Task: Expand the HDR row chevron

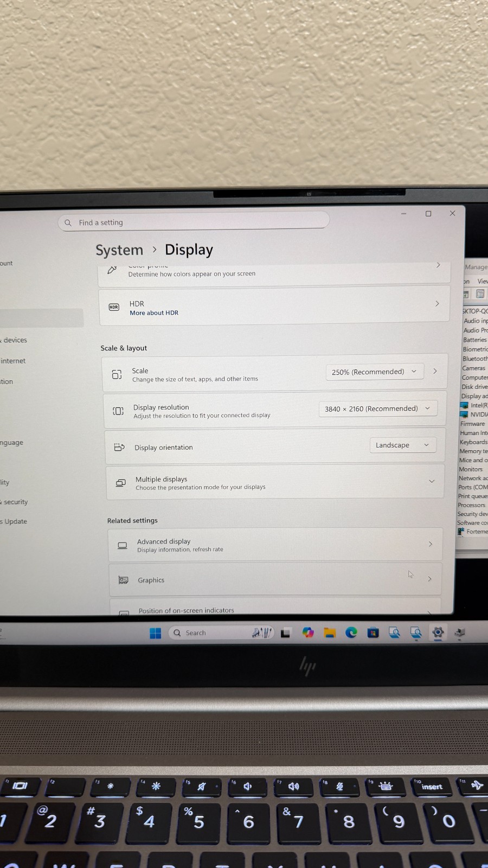Action: [x=437, y=304]
